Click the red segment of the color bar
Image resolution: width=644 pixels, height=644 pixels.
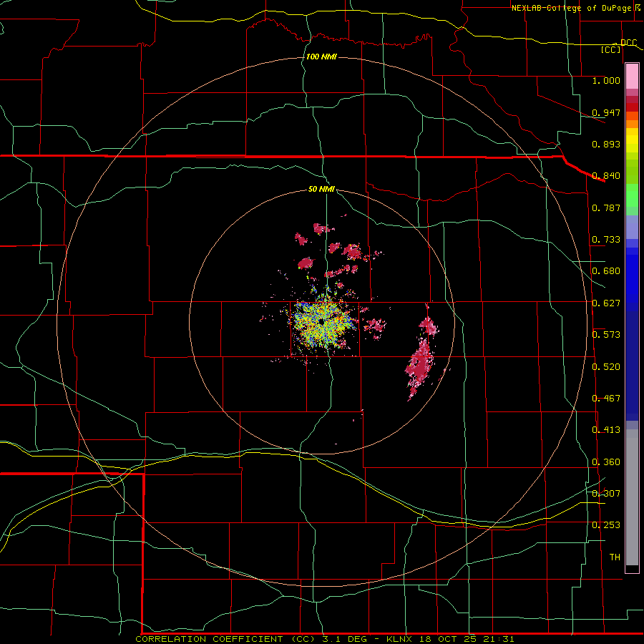point(632,107)
